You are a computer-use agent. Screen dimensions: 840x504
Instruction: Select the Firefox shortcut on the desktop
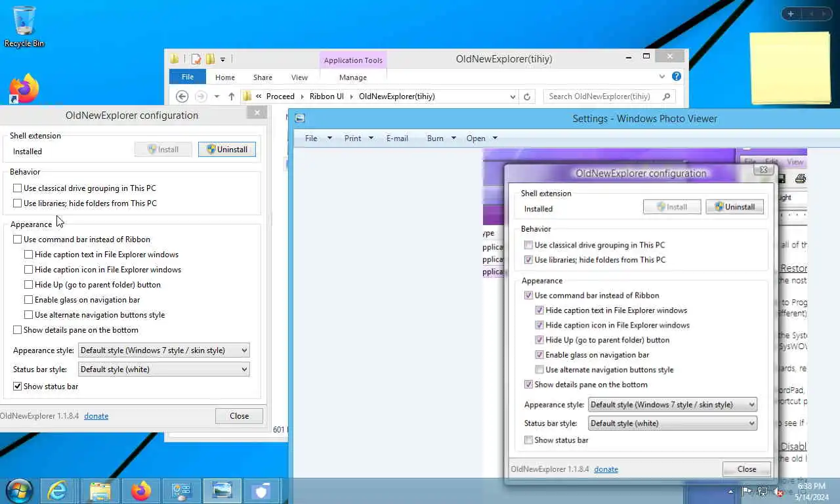click(x=24, y=89)
